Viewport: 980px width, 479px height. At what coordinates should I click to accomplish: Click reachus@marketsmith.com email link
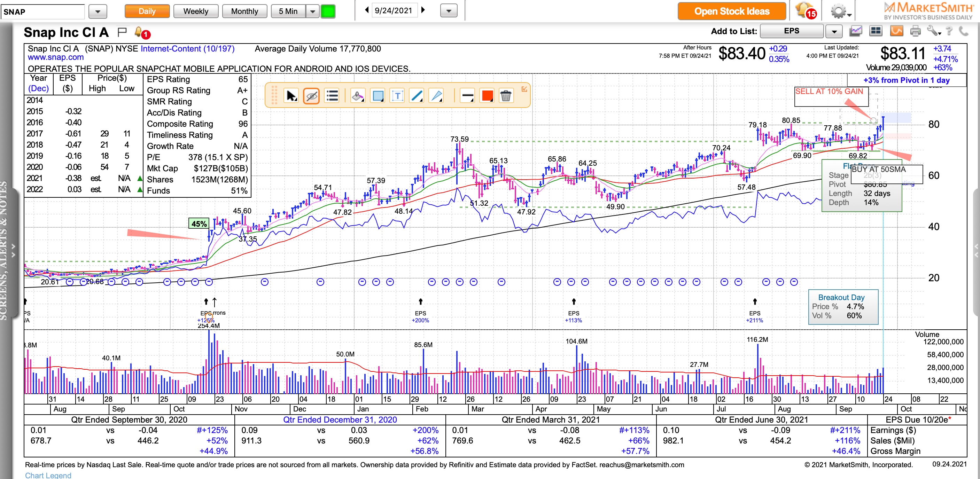[642, 465]
